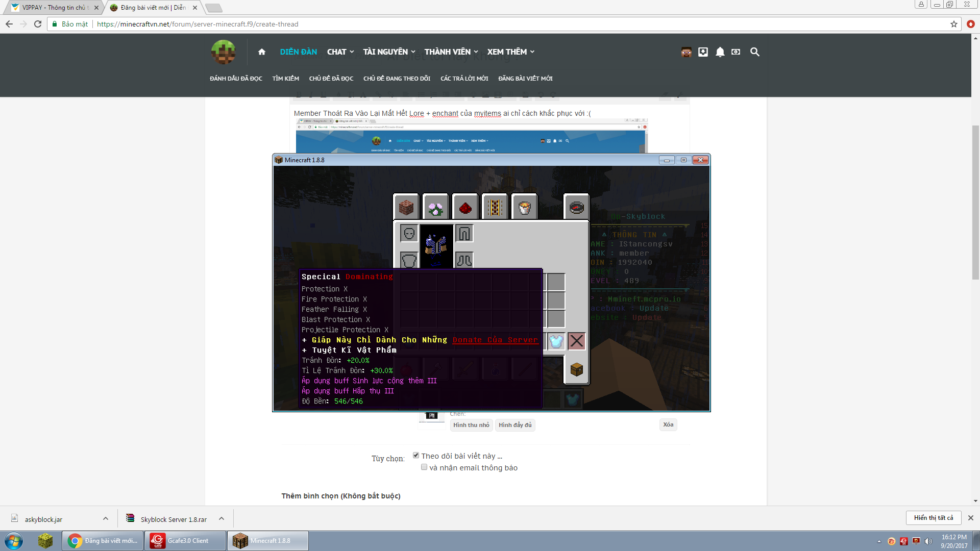Image resolution: width=980 pixels, height=551 pixels.
Task: Open the Building Blocks creative tab
Action: coord(406,207)
